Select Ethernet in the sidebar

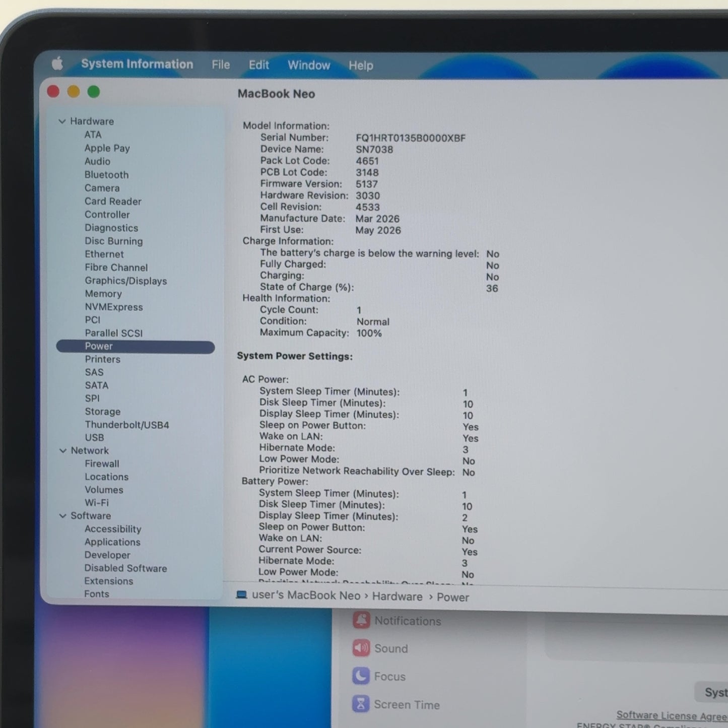point(104,254)
